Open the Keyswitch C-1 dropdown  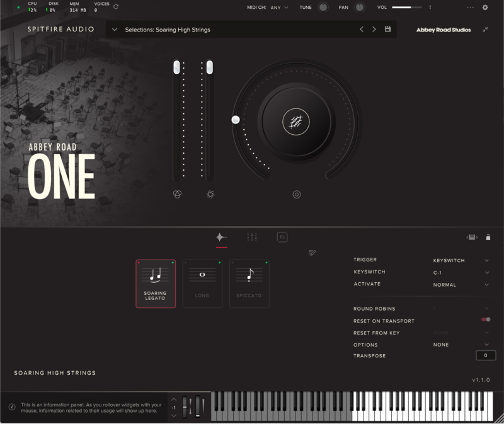[x=461, y=273]
